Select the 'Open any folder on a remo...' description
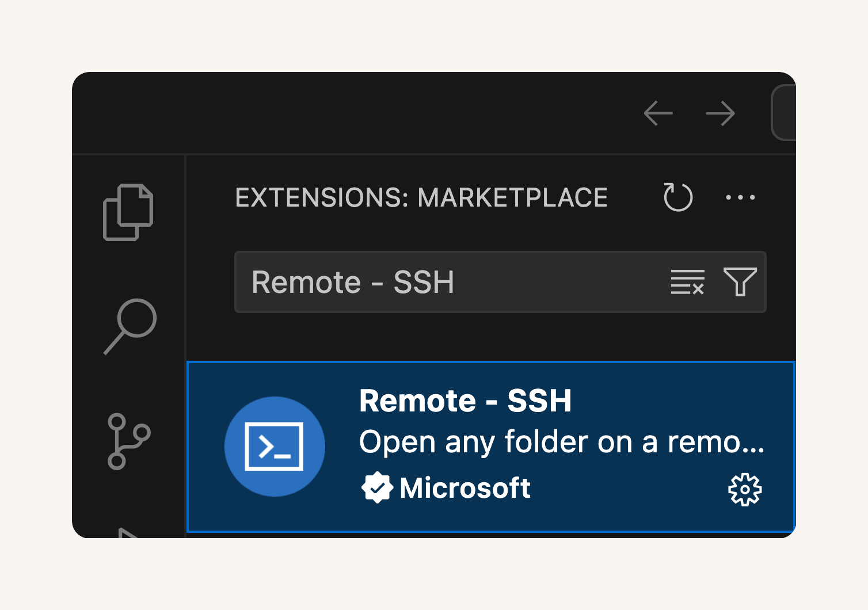This screenshot has height=610, width=868. click(562, 442)
